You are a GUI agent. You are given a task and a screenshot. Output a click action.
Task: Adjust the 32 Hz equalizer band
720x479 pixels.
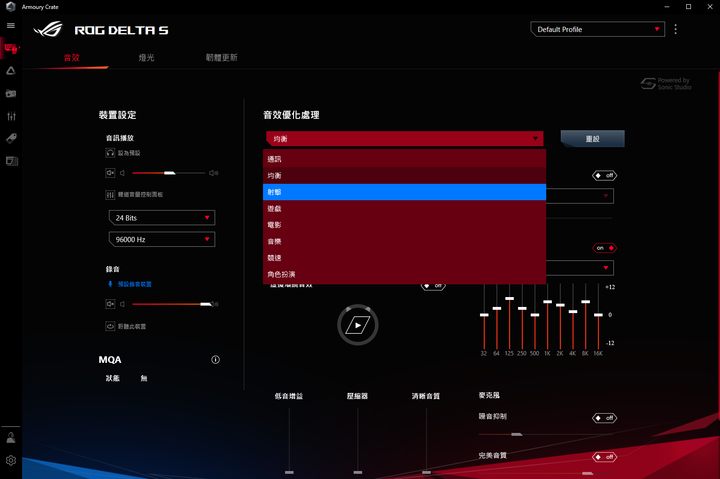coord(484,317)
